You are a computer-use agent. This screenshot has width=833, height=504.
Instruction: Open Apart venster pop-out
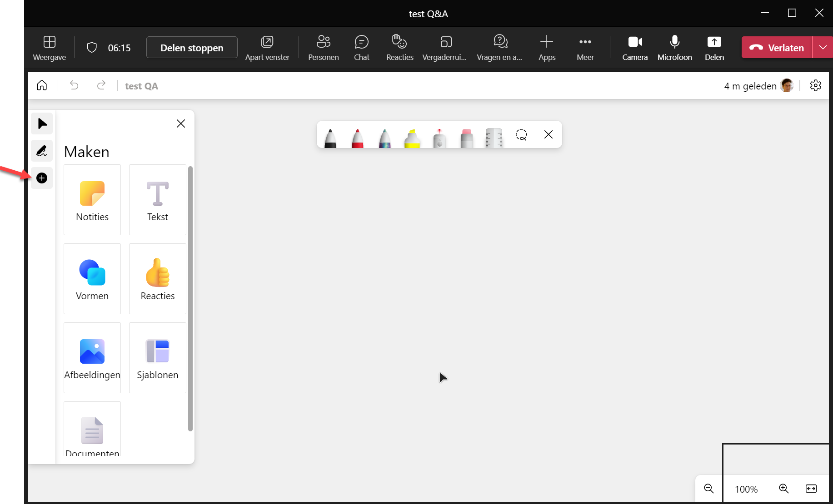(267, 48)
